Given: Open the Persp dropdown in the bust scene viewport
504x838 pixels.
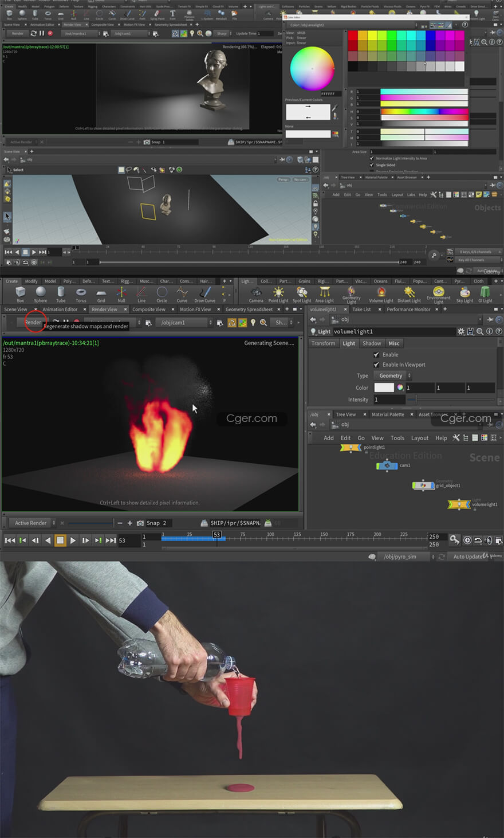Looking at the screenshot, I should pos(284,180).
